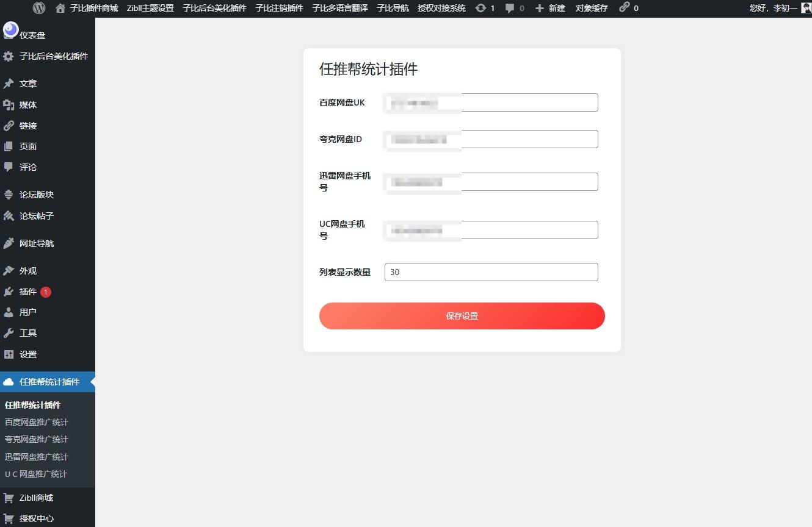Screen dimensions: 812x527
Task: Open the 设置 settings sidebar icon
Action: [x=9, y=354]
